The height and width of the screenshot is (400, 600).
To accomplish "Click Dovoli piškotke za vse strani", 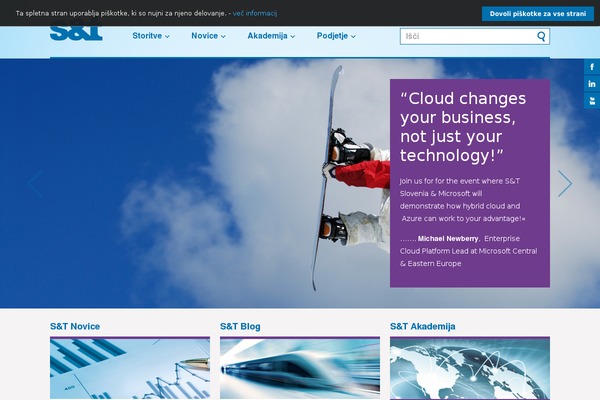I will coord(538,14).
